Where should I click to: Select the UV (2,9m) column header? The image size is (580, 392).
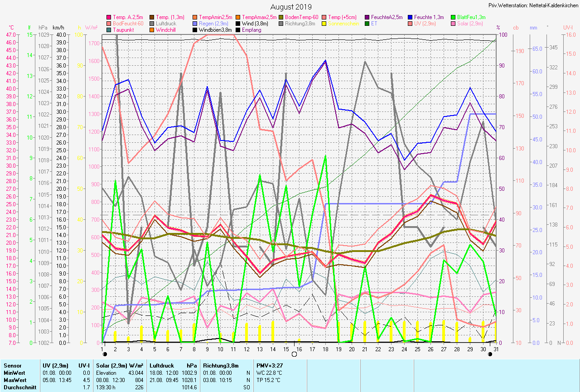[x=55, y=365]
